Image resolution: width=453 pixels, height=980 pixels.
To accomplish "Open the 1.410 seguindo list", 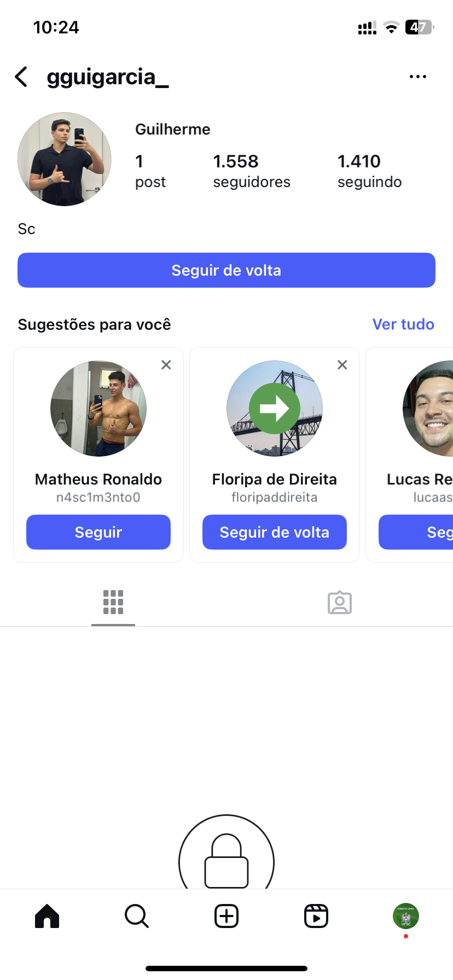I will click(x=369, y=171).
